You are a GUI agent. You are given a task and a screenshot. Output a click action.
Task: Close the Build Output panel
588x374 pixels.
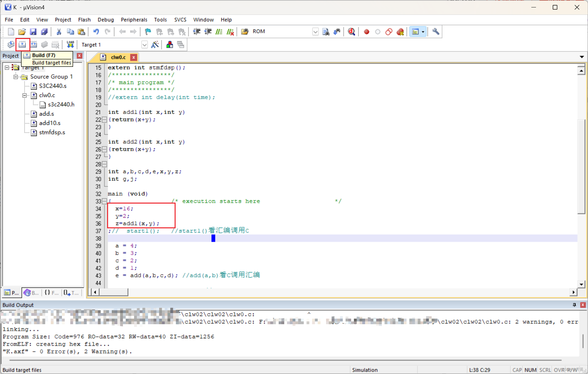[x=582, y=305]
